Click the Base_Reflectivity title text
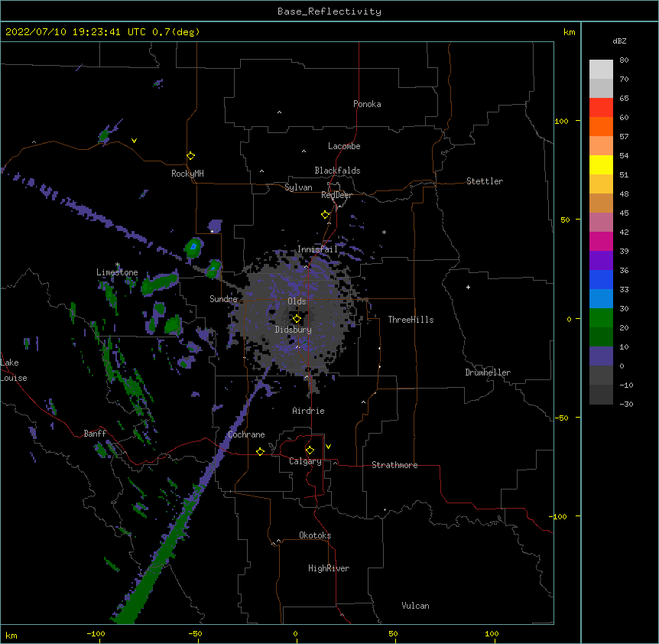 (x=329, y=11)
